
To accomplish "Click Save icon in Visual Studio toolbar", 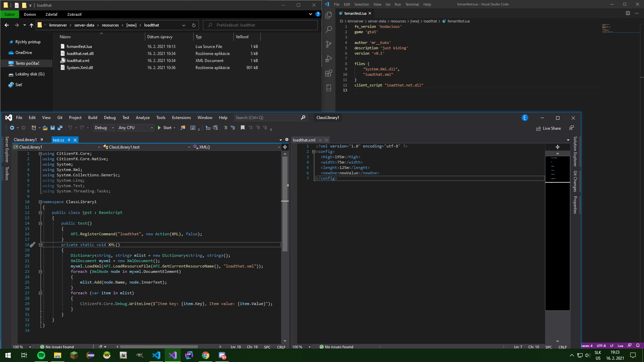I will [x=53, y=128].
